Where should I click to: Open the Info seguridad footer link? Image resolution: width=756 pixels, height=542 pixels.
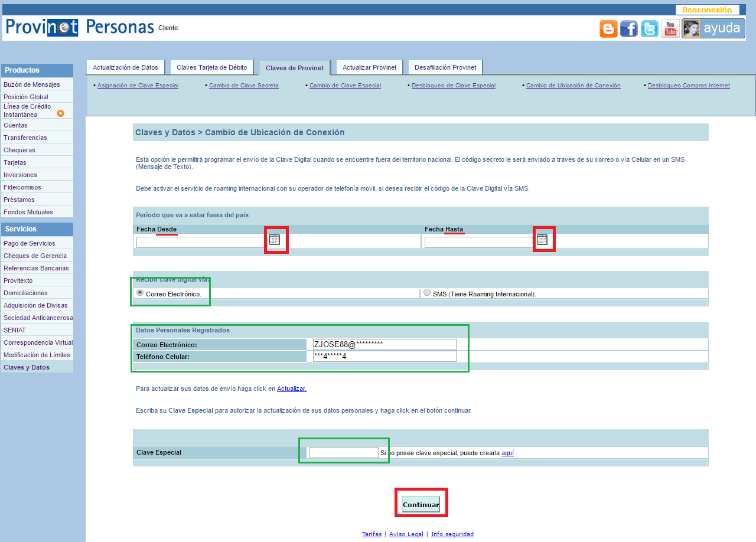click(x=452, y=534)
